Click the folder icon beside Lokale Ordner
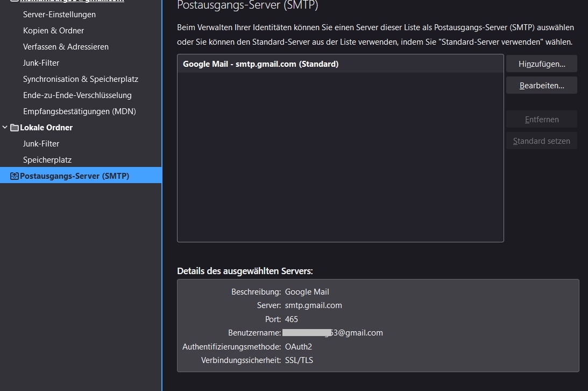This screenshot has height=391, width=588. pyautogui.click(x=15, y=128)
